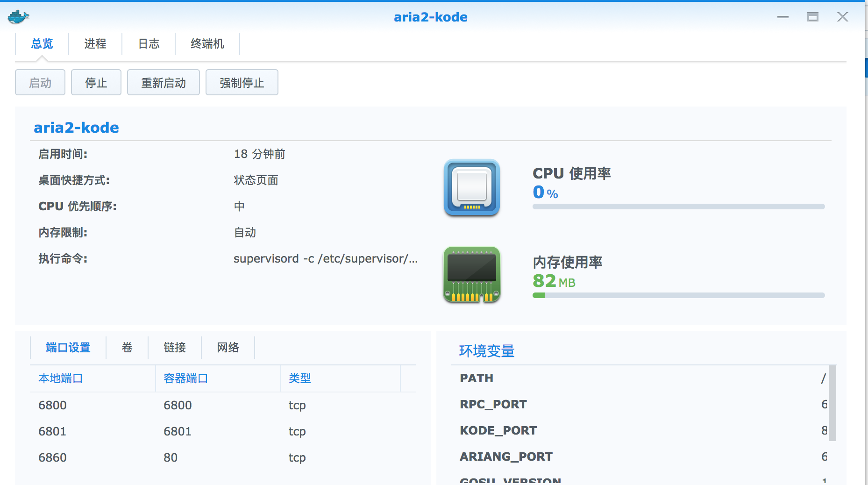
Task: Click the KODE_PORT environment variable
Action: click(x=498, y=431)
